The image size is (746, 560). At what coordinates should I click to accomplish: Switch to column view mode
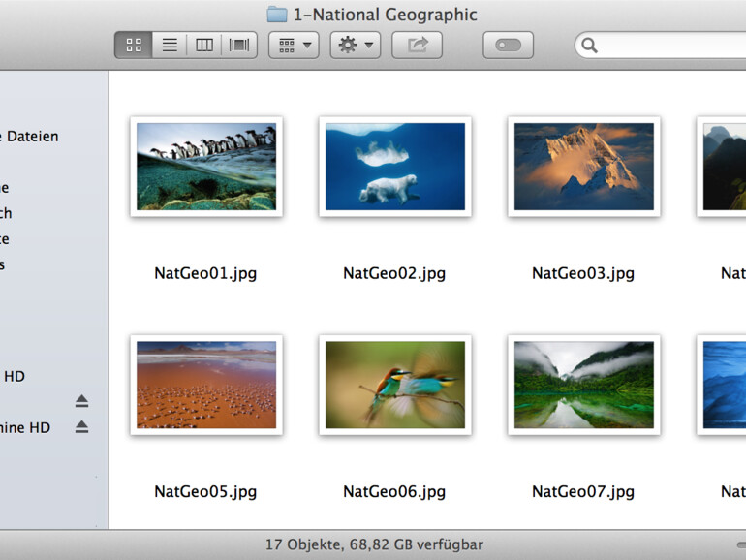click(204, 46)
